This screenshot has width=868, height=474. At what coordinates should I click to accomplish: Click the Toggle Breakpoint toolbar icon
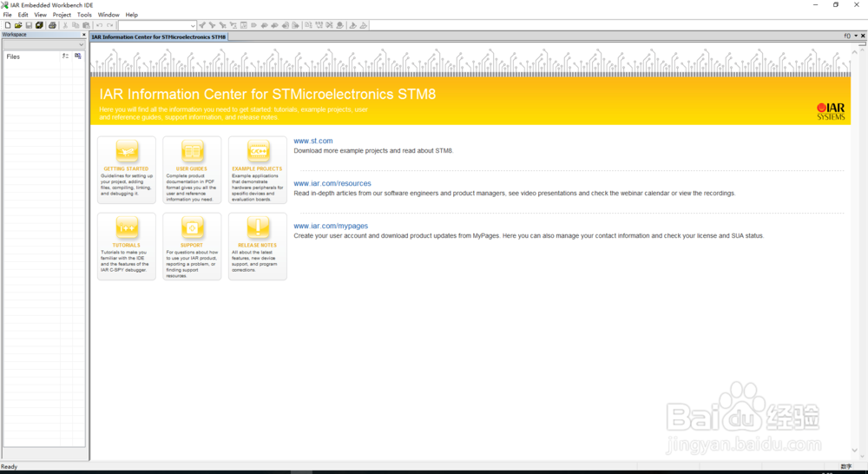(340, 25)
